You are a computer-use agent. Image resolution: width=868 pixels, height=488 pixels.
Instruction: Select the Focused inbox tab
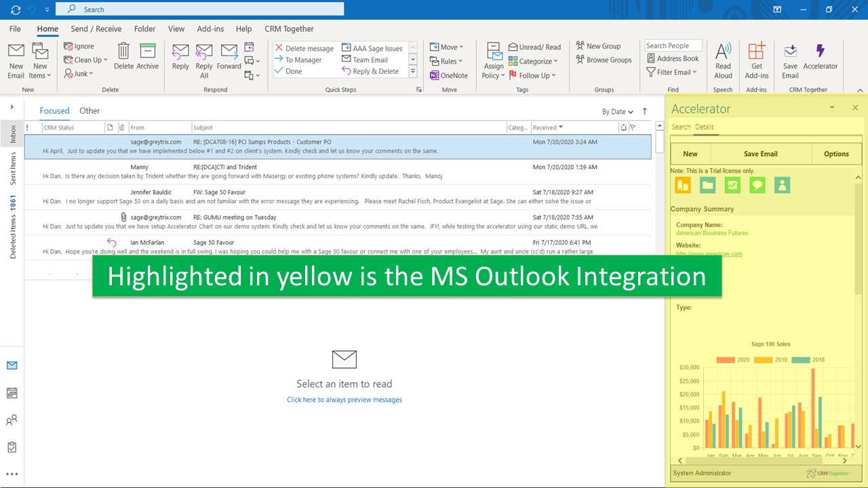(54, 110)
